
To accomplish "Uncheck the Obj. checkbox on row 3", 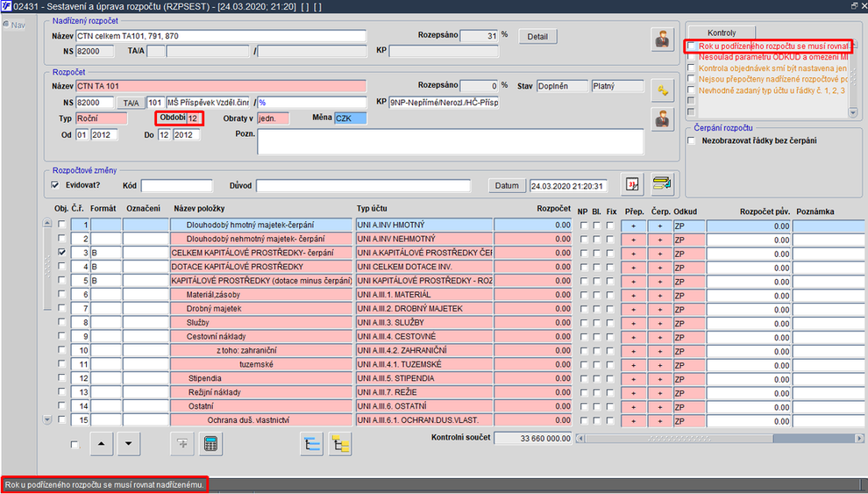I will (61, 252).
